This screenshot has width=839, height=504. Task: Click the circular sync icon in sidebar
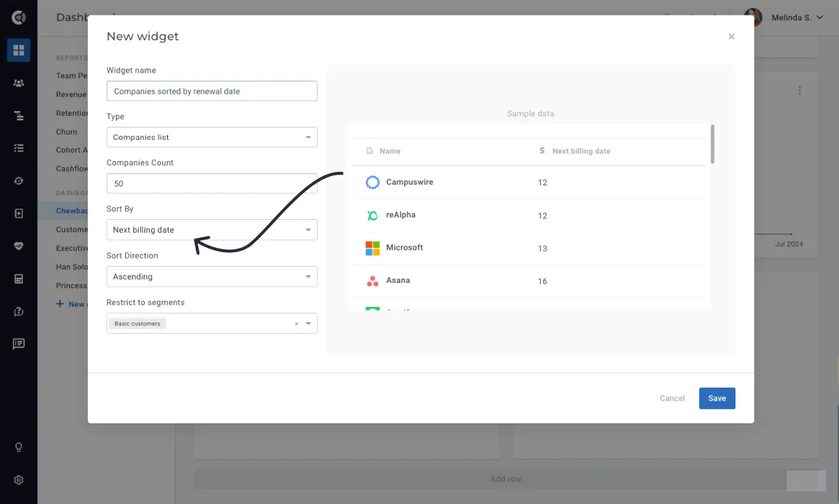[18, 181]
